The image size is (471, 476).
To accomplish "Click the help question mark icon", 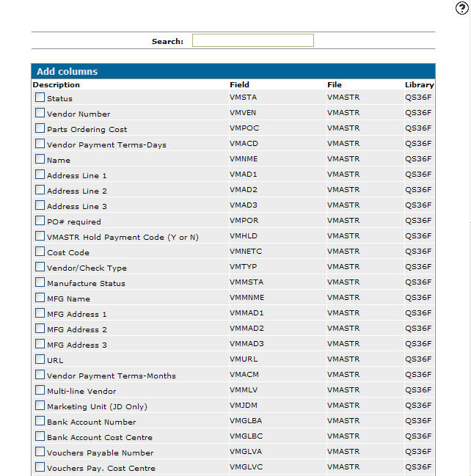I will tap(461, 7).
